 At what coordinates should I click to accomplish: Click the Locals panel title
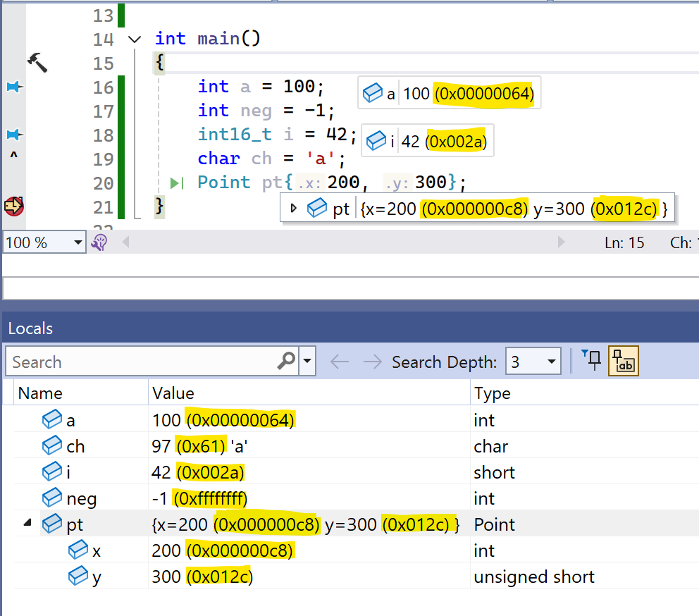tap(30, 328)
